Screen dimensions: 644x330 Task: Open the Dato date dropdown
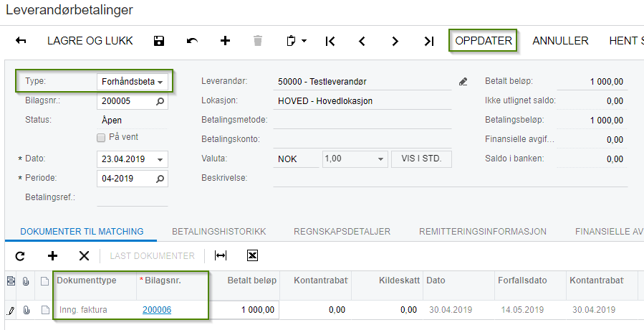160,159
